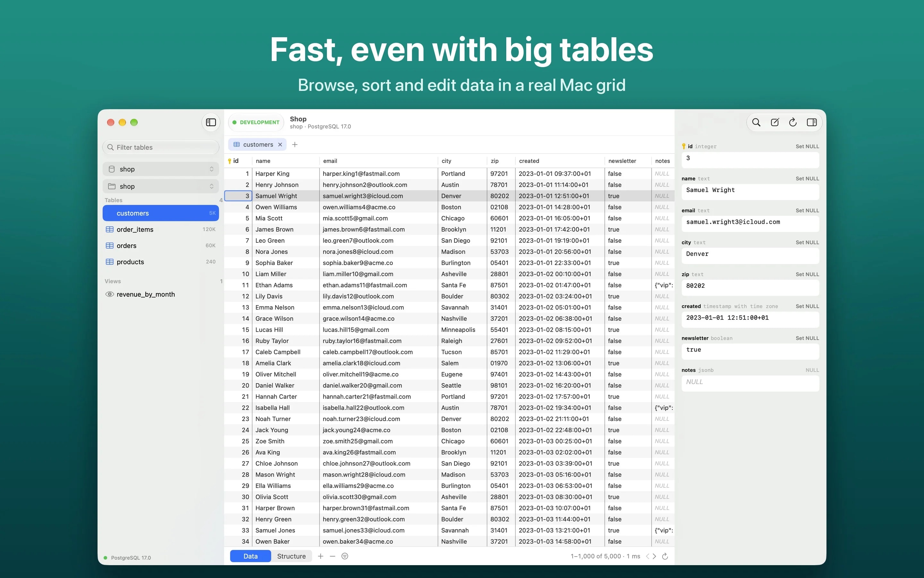924x578 pixels.
Task: Open the products table
Action: click(161, 262)
